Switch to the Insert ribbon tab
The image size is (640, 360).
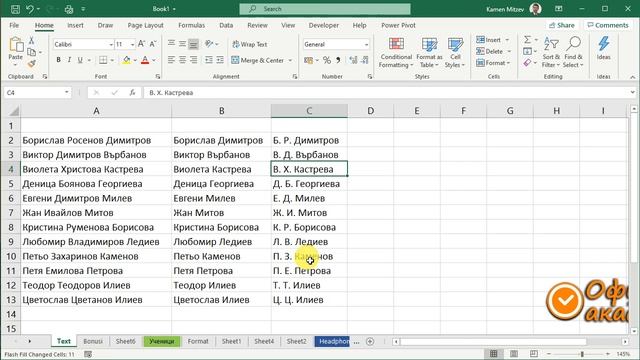point(75,25)
